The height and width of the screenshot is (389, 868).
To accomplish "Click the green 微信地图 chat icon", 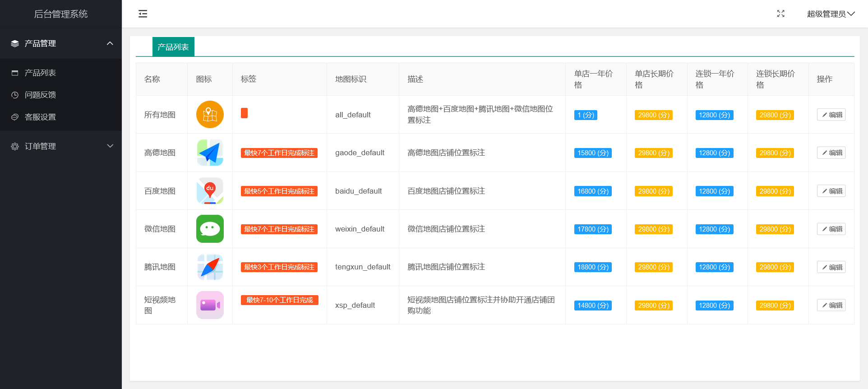I will tap(210, 229).
